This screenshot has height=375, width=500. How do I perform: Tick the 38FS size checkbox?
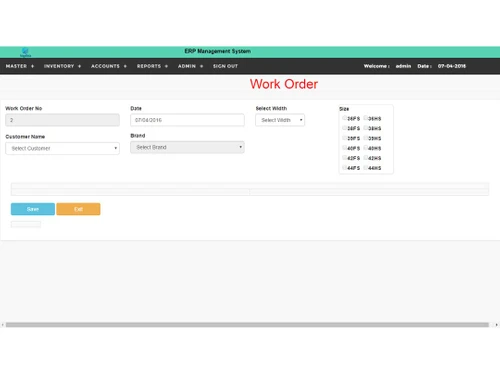(x=345, y=128)
